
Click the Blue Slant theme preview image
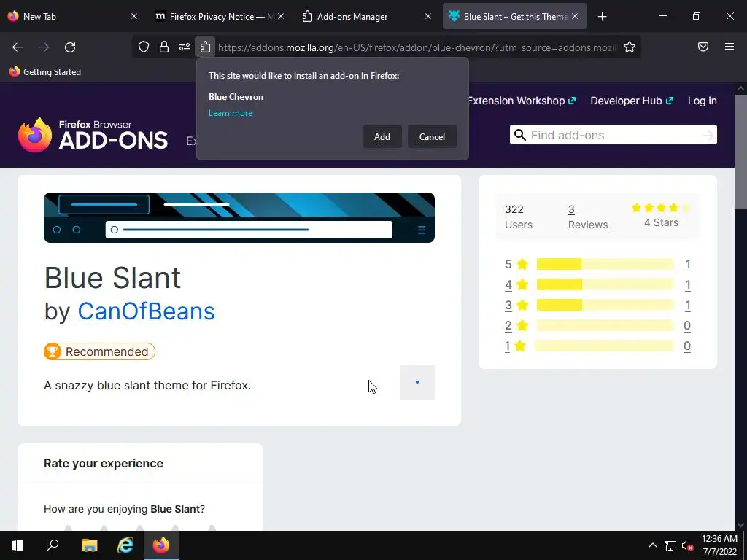click(x=239, y=217)
